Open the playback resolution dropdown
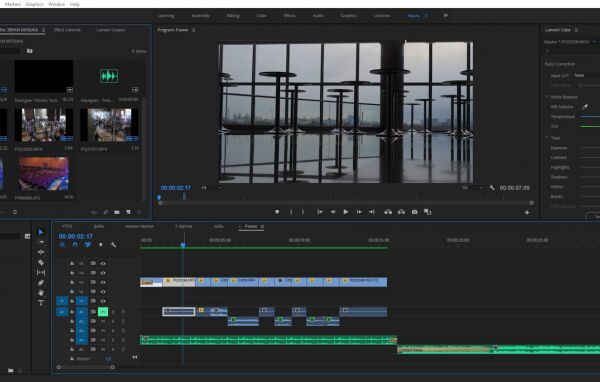The image size is (600, 382). [472, 188]
